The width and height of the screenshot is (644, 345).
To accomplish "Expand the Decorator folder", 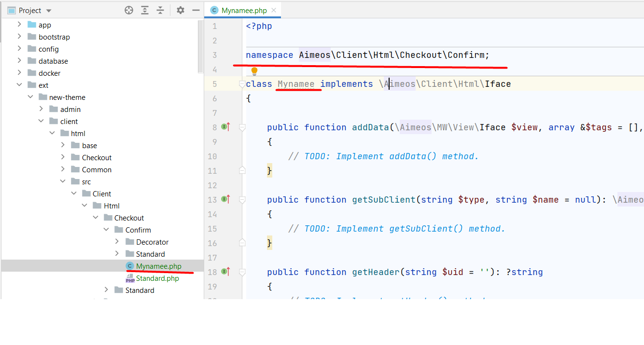I will [117, 242].
